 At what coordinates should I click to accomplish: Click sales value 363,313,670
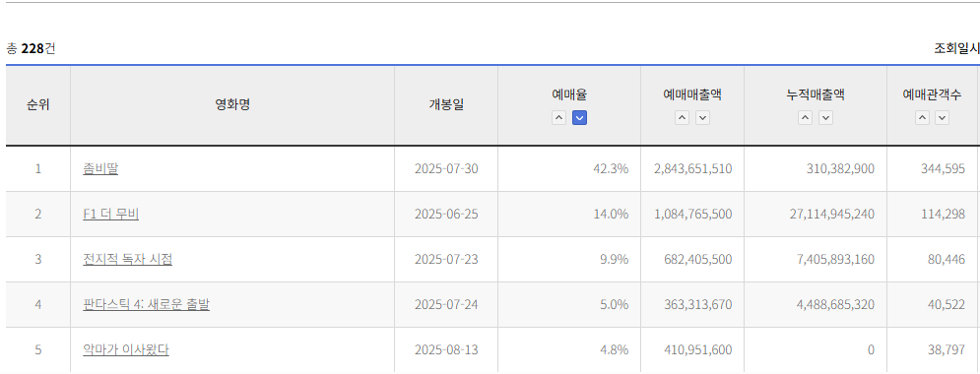(x=698, y=305)
